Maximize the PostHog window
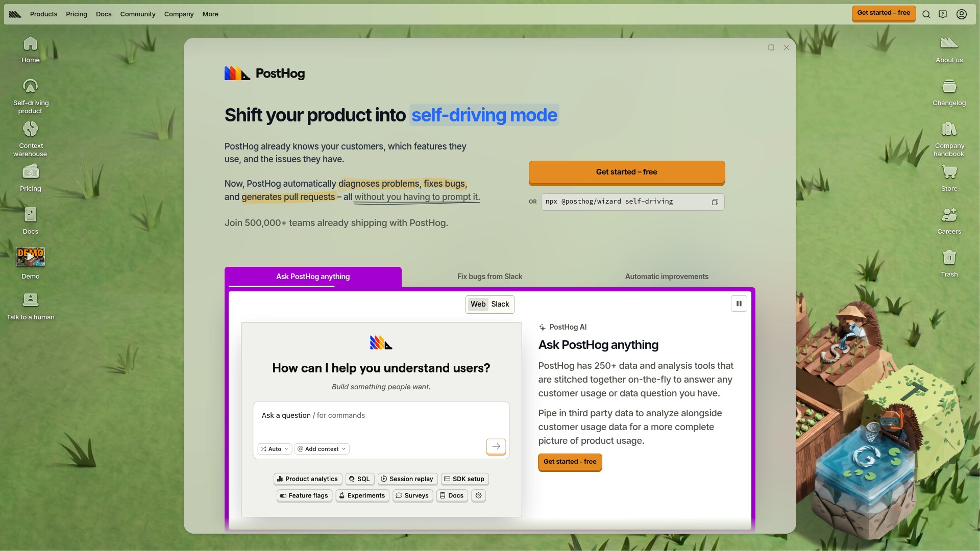The height and width of the screenshot is (551, 980). point(771,47)
